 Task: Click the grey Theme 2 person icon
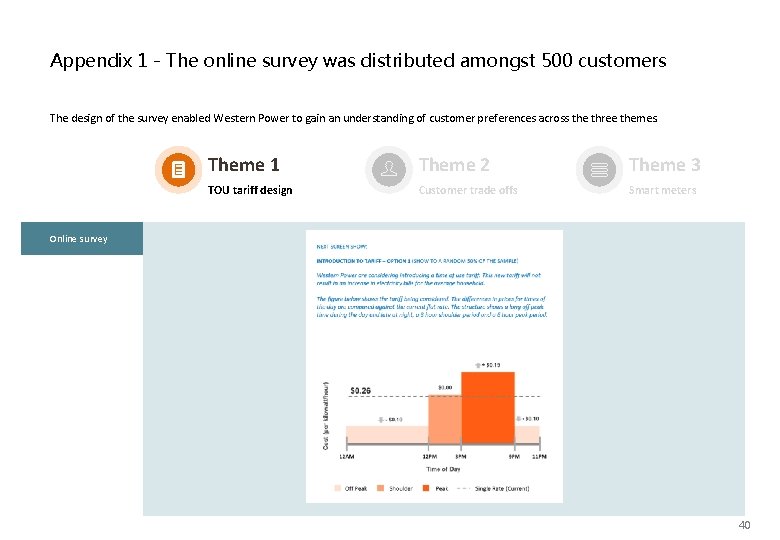pyautogui.click(x=389, y=170)
